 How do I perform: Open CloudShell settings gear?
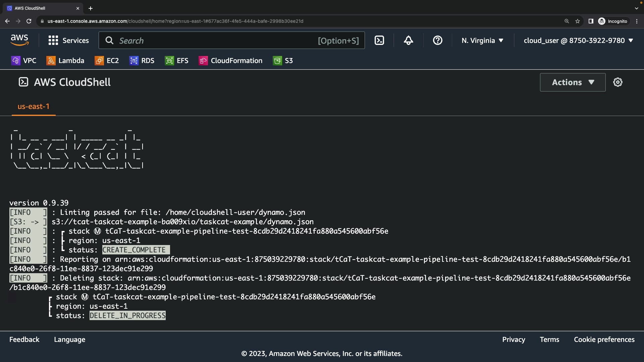tap(618, 82)
